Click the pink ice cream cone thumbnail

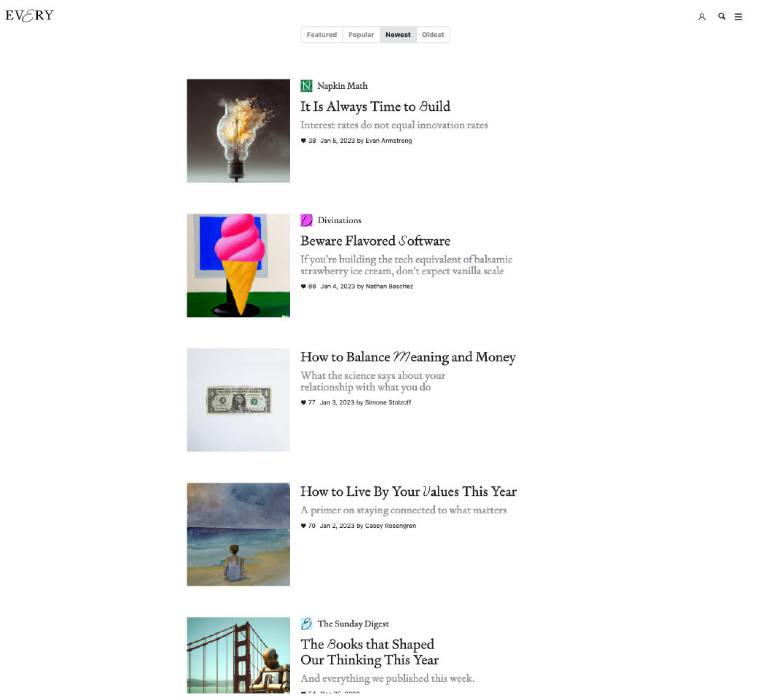click(238, 265)
